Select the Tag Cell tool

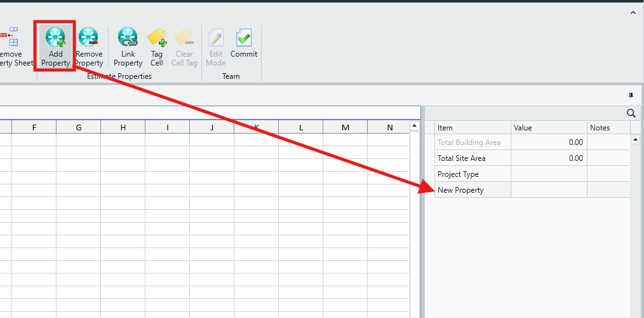click(157, 38)
